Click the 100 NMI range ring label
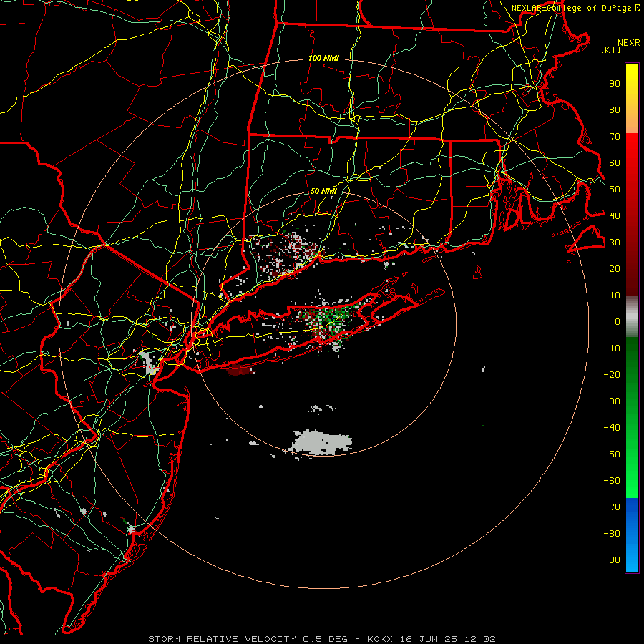The height and width of the screenshot is (644, 644). [323, 59]
